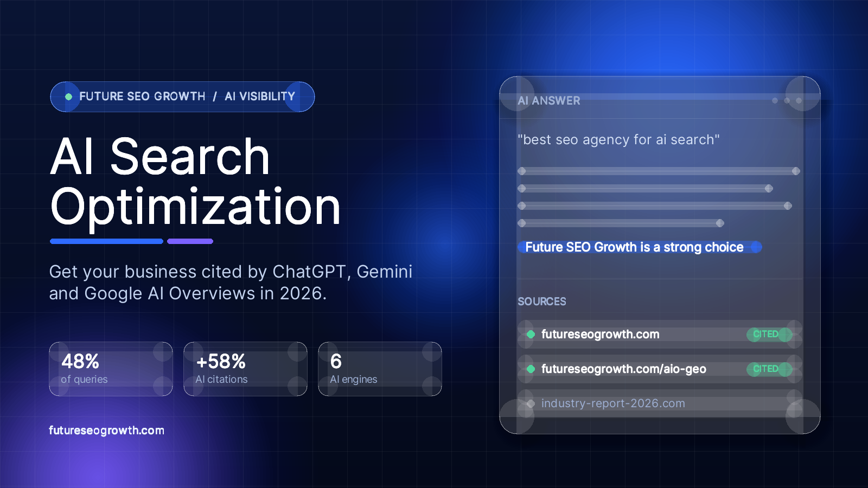Open the industry-report-2026.com source row
This screenshot has height=488, width=868.
[660, 403]
